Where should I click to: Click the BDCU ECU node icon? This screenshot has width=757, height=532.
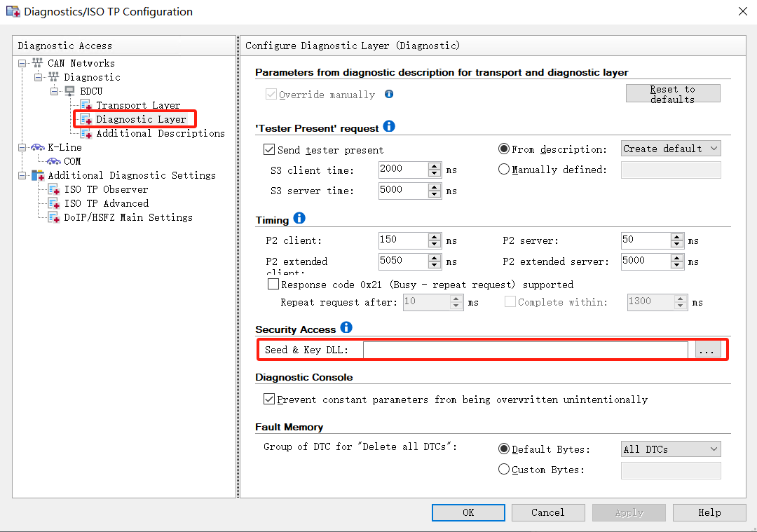point(70,91)
